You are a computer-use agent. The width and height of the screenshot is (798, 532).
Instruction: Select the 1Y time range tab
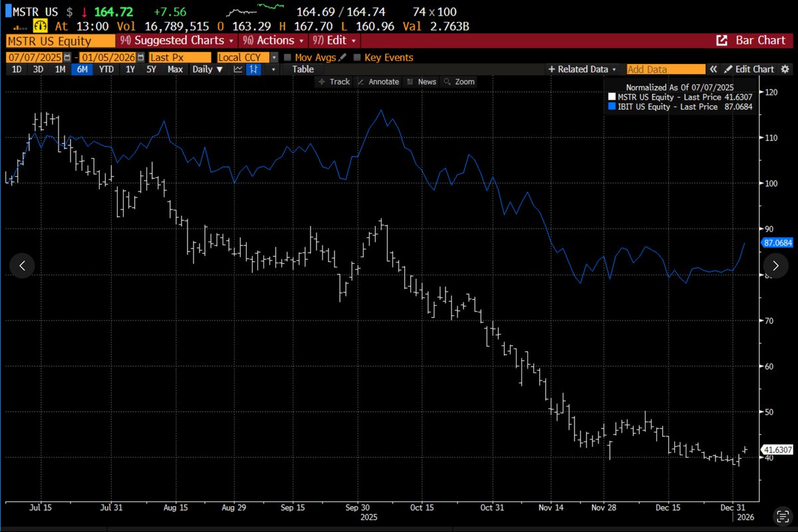tap(130, 69)
